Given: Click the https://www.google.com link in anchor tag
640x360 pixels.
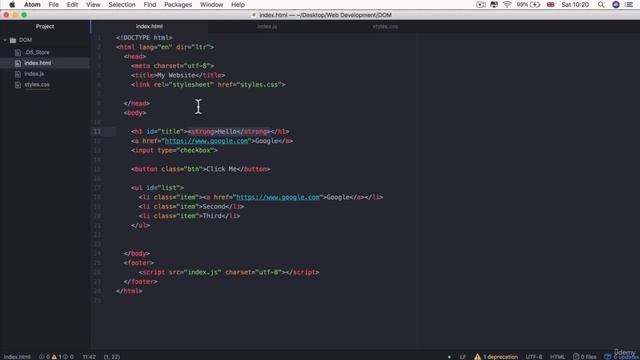Looking at the screenshot, I should (x=206, y=141).
